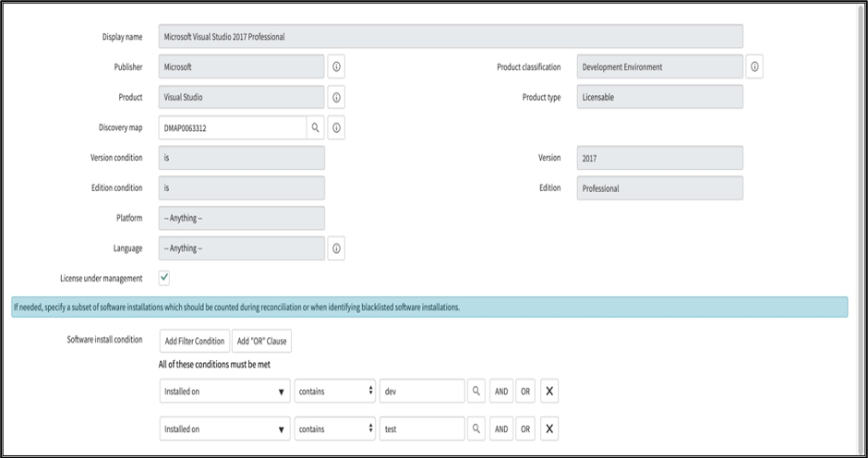Click the Edition field showing Professional
Screen dimensions: 868x458
(x=660, y=188)
